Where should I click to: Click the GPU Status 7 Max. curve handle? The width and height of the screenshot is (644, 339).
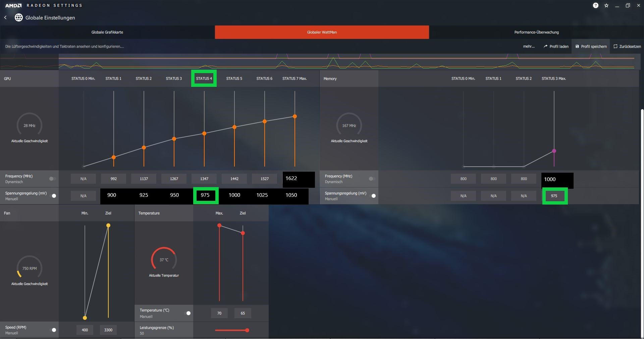point(295,116)
